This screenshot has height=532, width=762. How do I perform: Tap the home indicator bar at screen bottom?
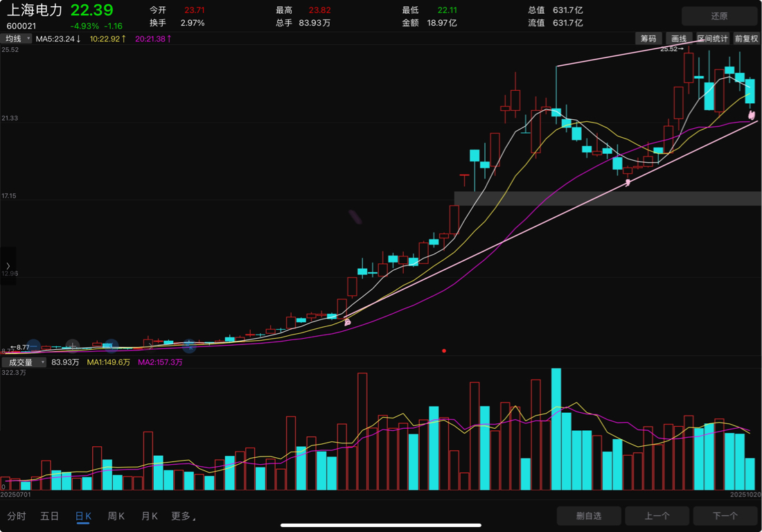tap(381, 524)
